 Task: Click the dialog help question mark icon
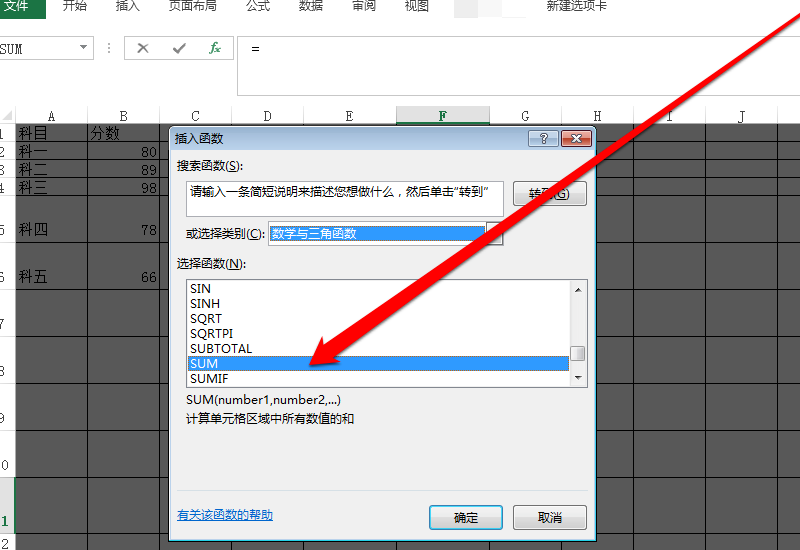point(544,139)
